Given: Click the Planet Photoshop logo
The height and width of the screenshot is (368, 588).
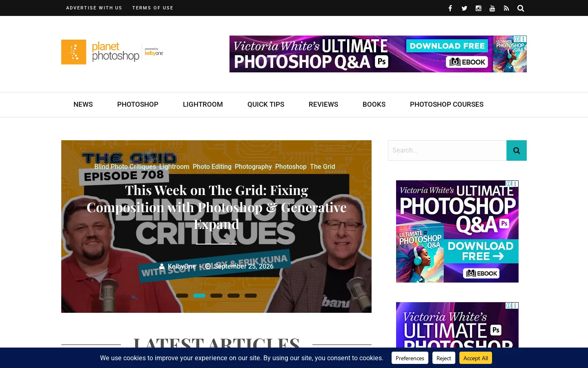Looking at the screenshot, I should tap(112, 52).
